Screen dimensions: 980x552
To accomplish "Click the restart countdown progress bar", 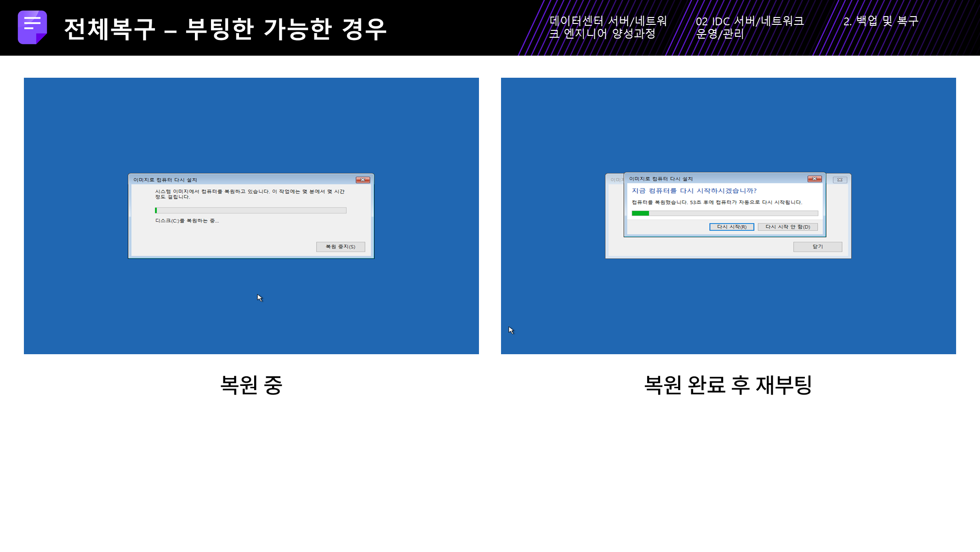I will coord(724,213).
